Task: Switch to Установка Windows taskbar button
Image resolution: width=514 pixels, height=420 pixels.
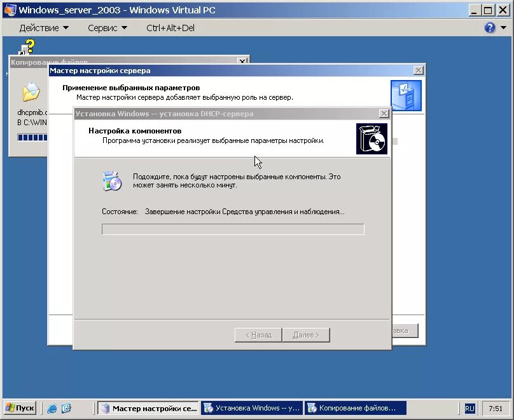Action: click(x=252, y=408)
